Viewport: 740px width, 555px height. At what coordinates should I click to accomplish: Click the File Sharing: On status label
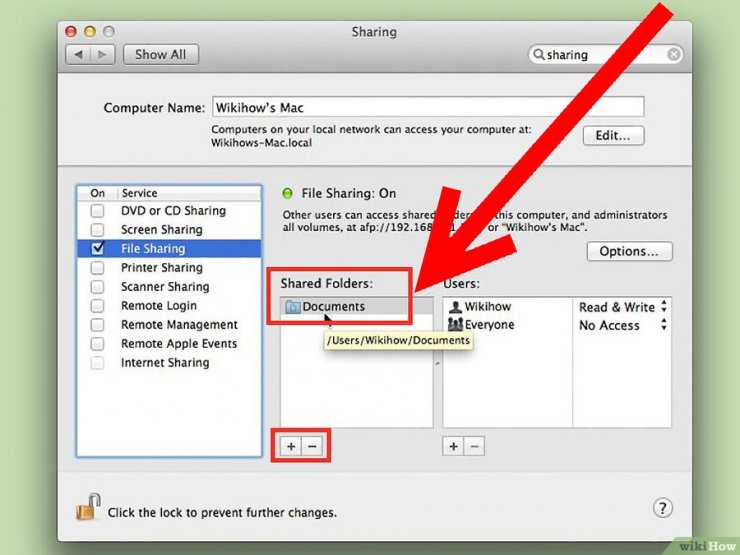tap(349, 193)
